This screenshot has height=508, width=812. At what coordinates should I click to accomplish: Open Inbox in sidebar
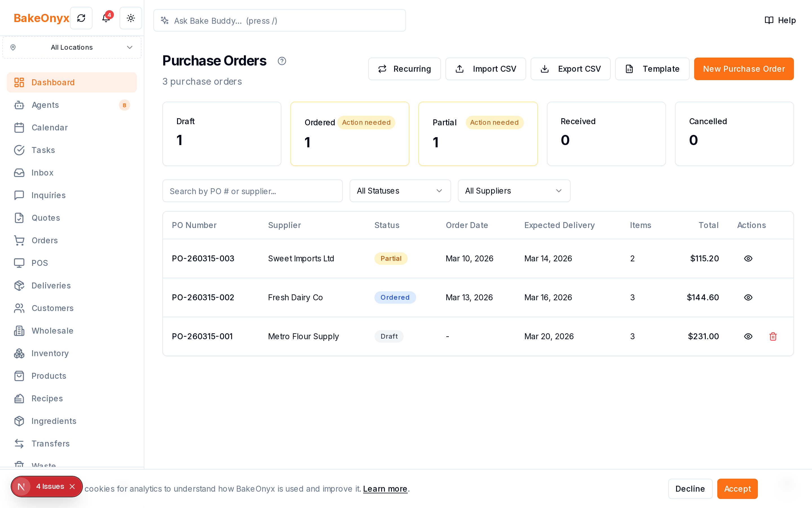(72, 172)
